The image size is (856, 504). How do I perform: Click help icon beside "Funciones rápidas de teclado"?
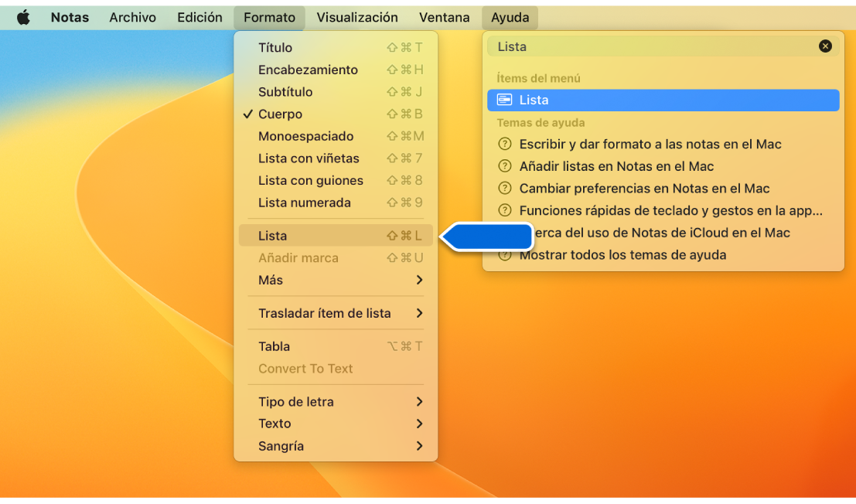[x=506, y=210]
